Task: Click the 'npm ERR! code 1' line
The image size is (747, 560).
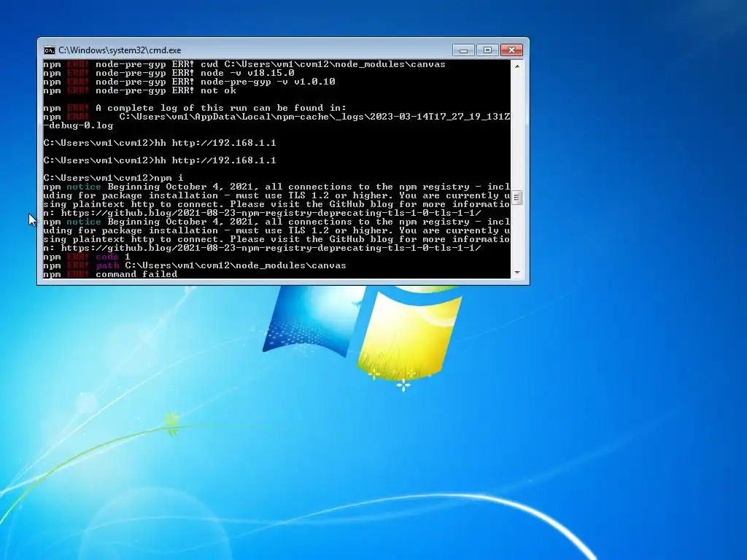Action: (x=87, y=257)
